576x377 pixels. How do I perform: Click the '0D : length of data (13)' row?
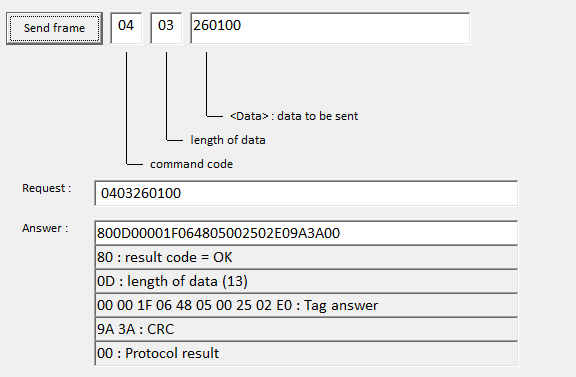(x=306, y=281)
